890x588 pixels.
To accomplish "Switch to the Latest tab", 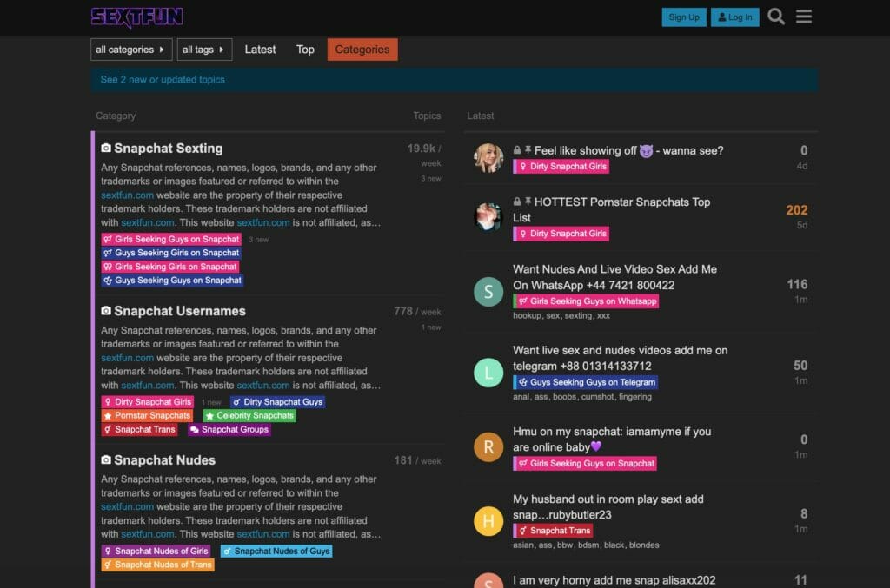I will pyautogui.click(x=260, y=50).
